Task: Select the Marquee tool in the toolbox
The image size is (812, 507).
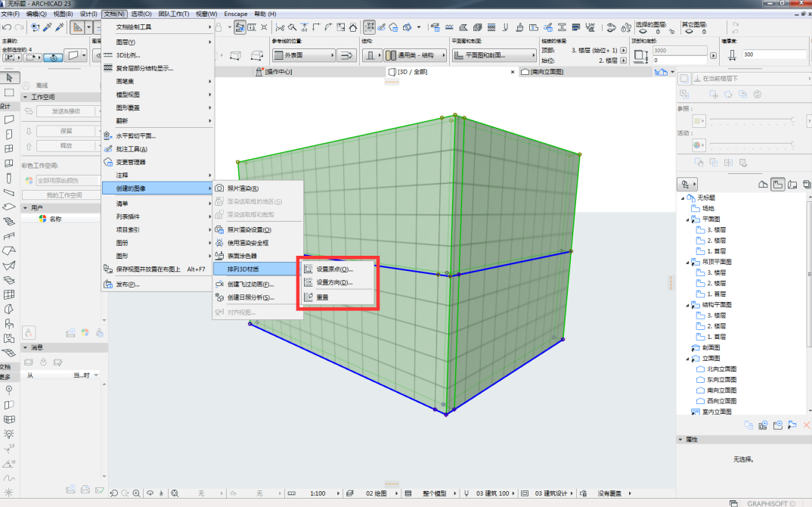Action: 9,92
